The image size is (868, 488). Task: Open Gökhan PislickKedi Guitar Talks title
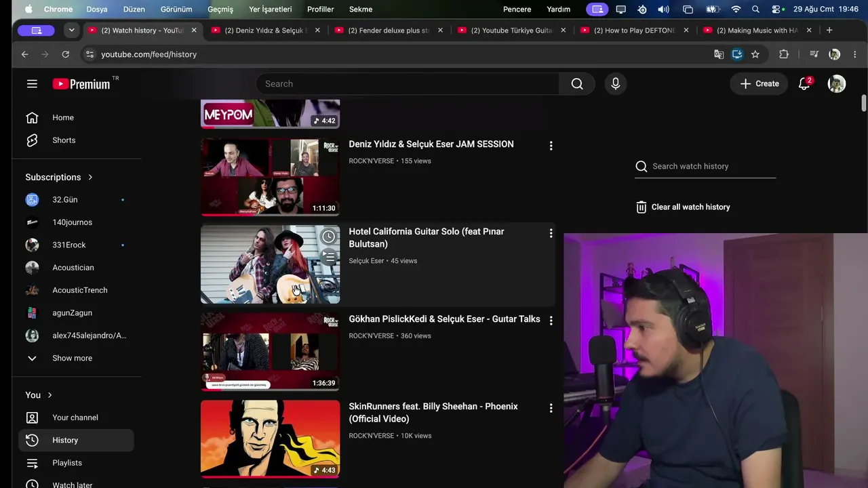[x=444, y=319]
